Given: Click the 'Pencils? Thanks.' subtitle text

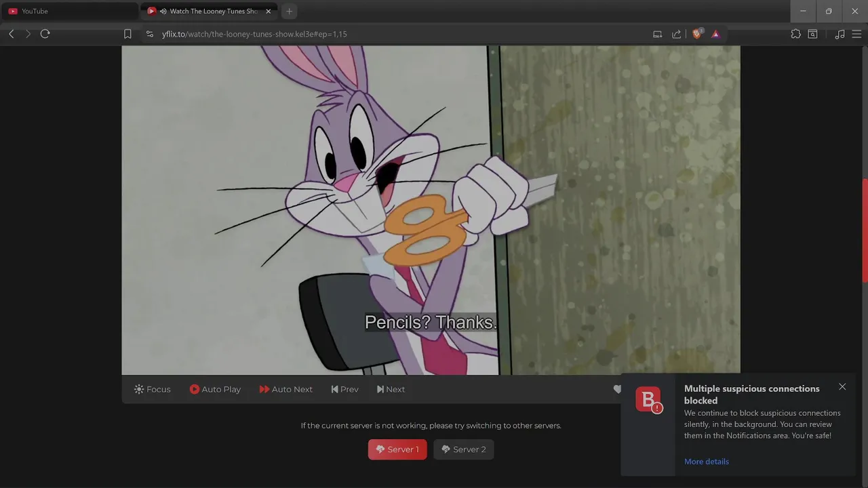Looking at the screenshot, I should pos(431,323).
